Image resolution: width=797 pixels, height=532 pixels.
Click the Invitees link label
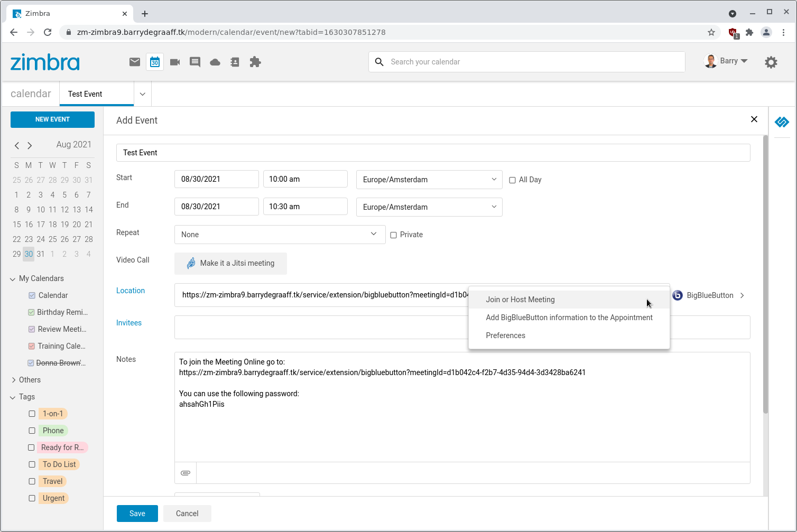[x=129, y=323]
